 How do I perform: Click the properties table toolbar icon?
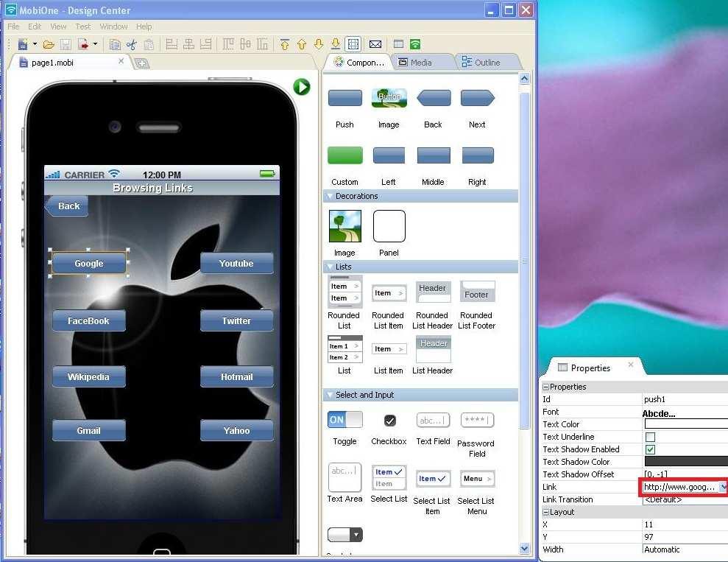pyautogui.click(x=398, y=44)
